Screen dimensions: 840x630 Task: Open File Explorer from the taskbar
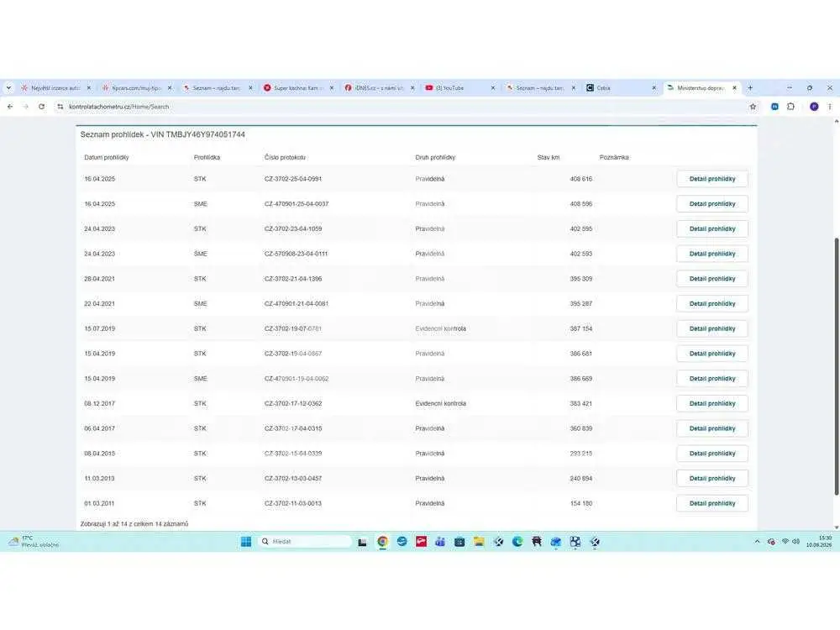[479, 542]
